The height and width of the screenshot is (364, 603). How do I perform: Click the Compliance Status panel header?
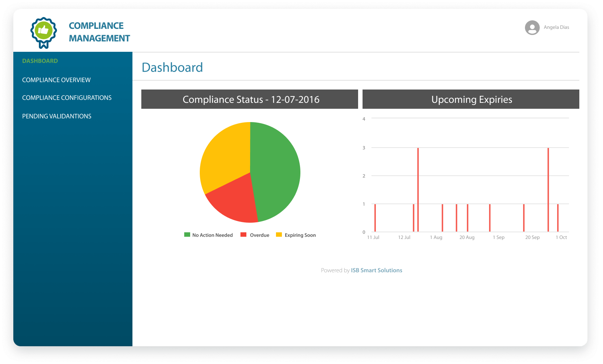(x=250, y=100)
